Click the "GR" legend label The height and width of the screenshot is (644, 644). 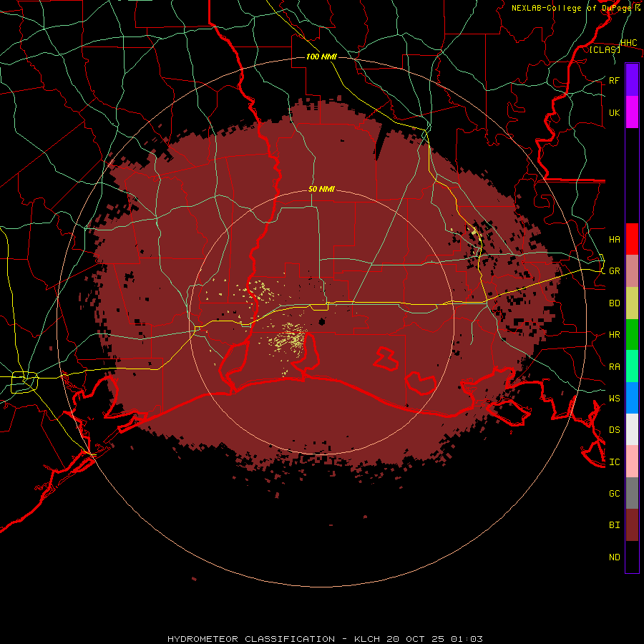[614, 271]
